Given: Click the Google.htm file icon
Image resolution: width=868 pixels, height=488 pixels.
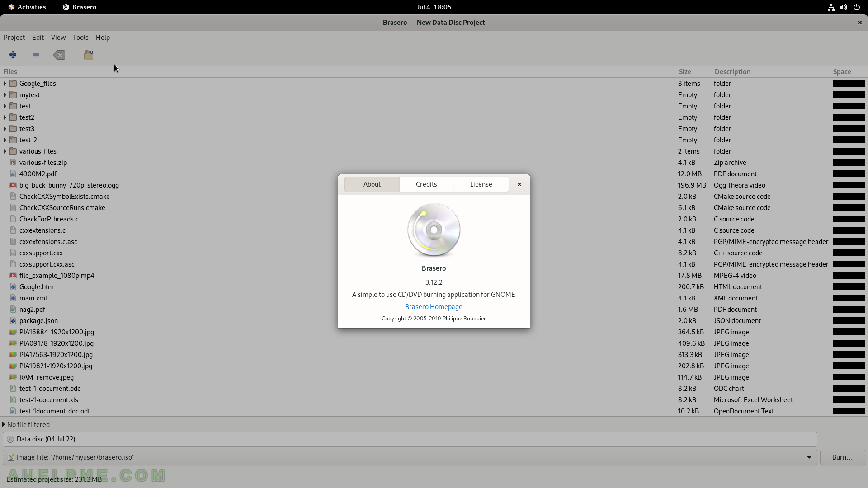Looking at the screenshot, I should (x=13, y=286).
